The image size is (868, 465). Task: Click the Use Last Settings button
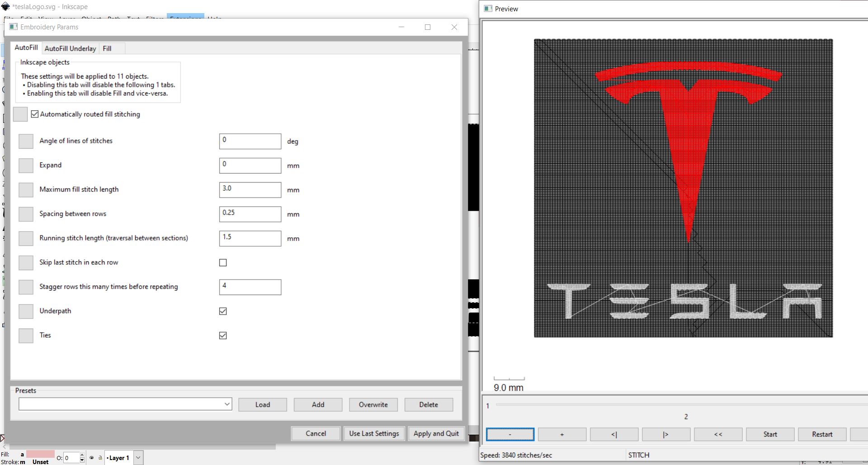click(374, 434)
